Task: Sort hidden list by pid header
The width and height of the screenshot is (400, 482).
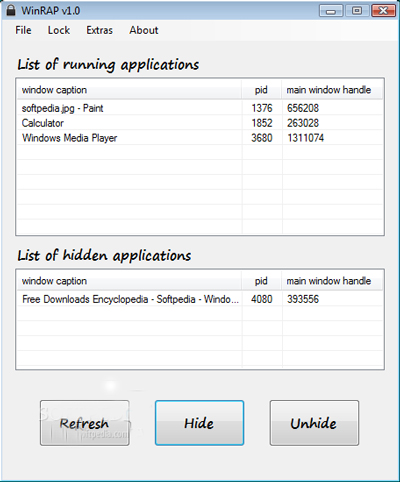Action: pyautogui.click(x=262, y=281)
